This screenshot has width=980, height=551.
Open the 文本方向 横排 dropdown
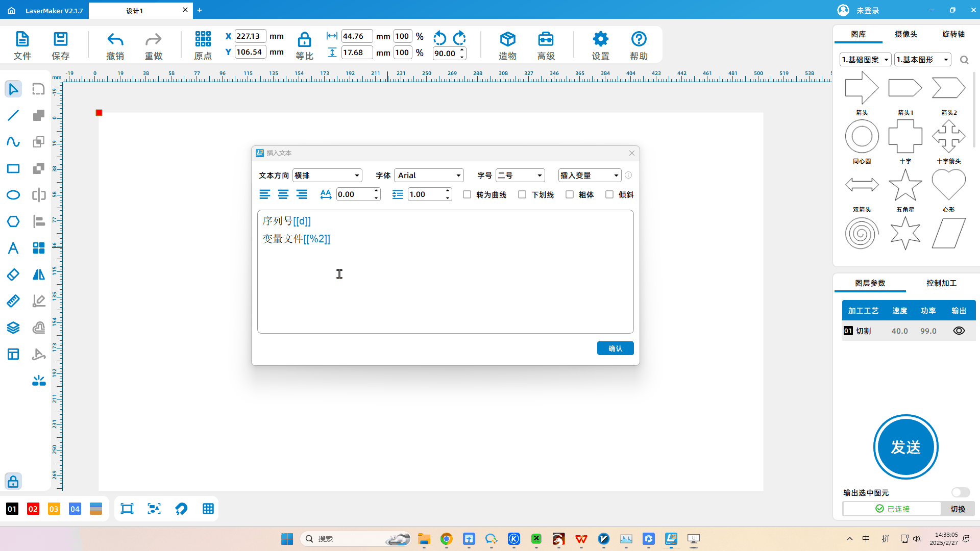click(x=327, y=176)
